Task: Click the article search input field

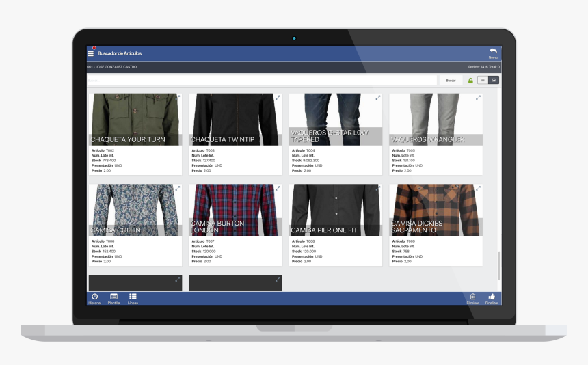Action: tap(262, 81)
